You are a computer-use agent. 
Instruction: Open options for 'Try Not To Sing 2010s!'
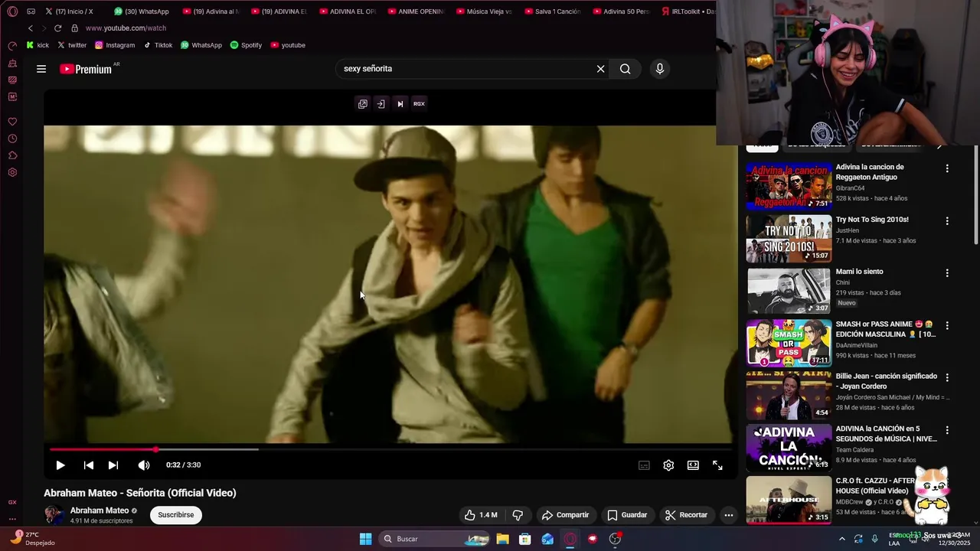tap(947, 220)
